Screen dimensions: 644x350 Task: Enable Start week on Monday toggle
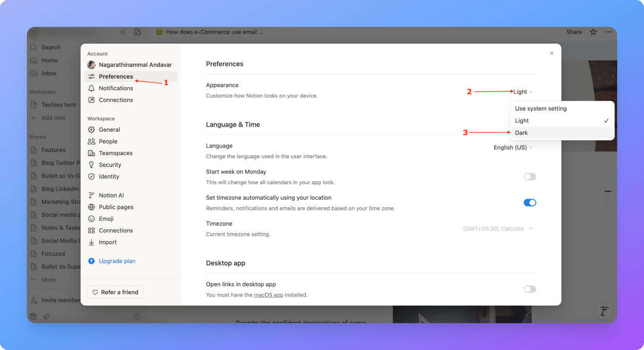point(530,177)
